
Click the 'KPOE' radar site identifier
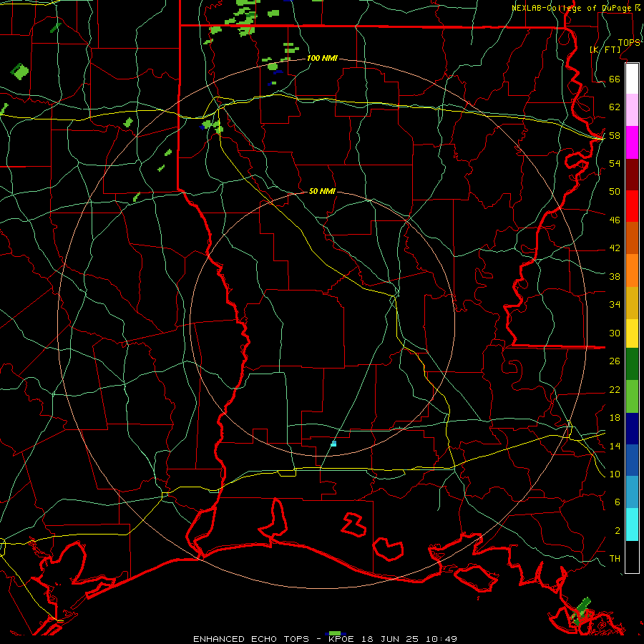(x=341, y=639)
